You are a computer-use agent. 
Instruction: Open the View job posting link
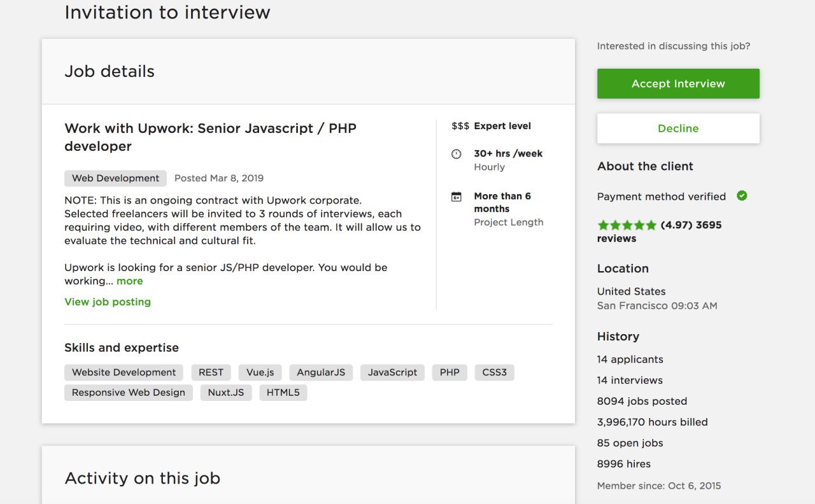tap(108, 302)
